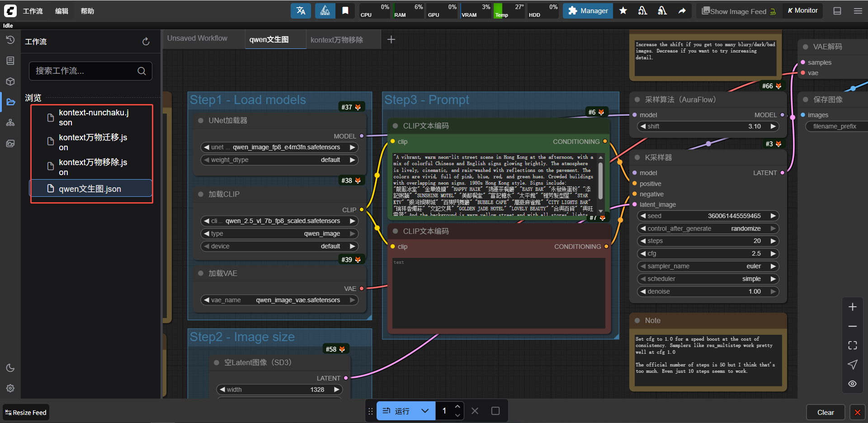Open the unet_name model dropdown
The width and height of the screenshot is (868, 423).
click(279, 147)
